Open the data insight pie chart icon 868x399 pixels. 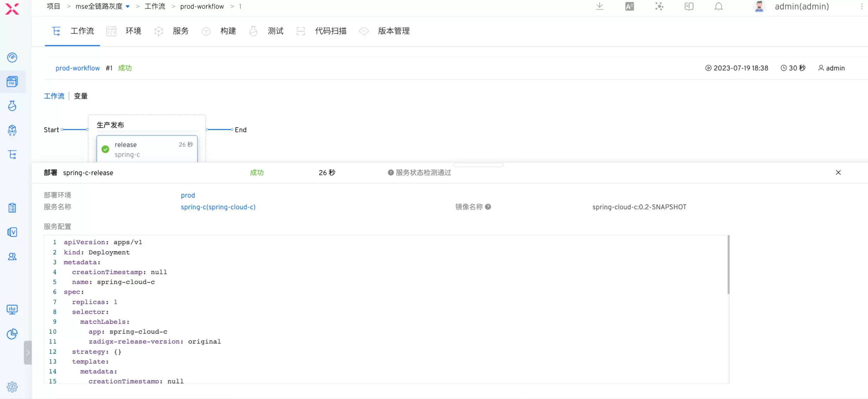(12, 334)
